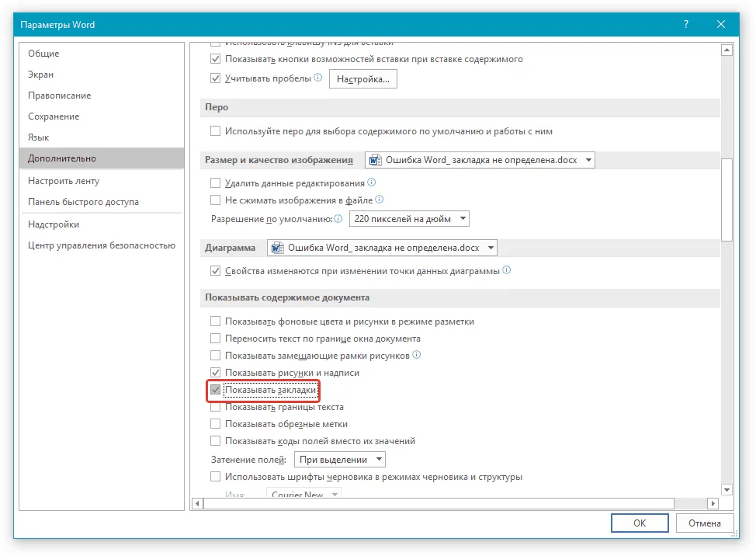Click info icon next to Учитывать пробелы
Image resolution: width=756 pixels, height=556 pixels.
[317, 77]
